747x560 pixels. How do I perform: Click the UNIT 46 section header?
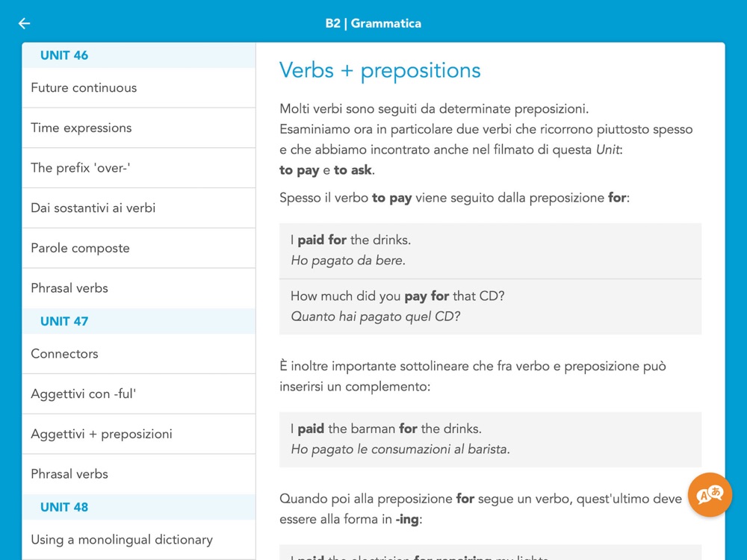tap(64, 55)
